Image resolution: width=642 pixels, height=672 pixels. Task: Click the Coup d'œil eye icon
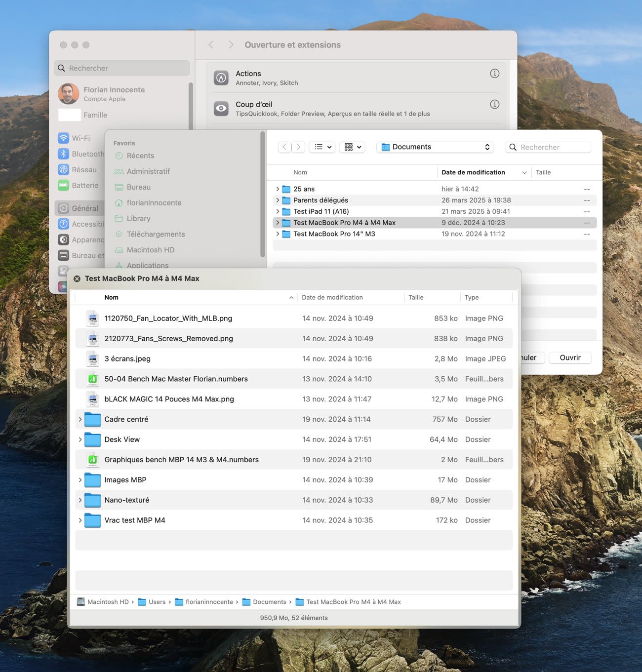coord(221,109)
